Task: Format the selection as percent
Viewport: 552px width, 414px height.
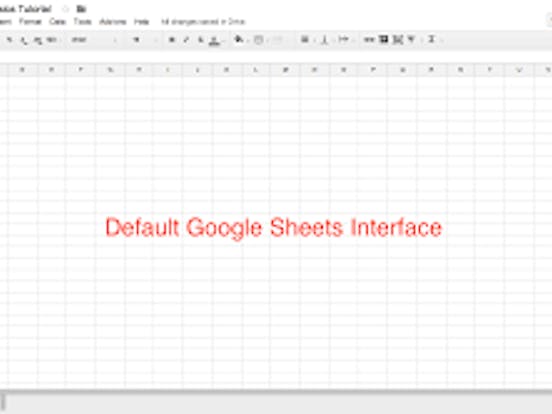Action: tap(10, 40)
